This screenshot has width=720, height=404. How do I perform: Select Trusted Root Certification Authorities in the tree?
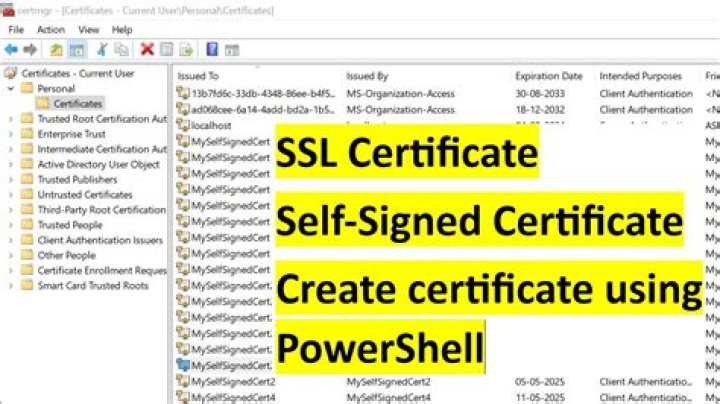tap(102, 118)
